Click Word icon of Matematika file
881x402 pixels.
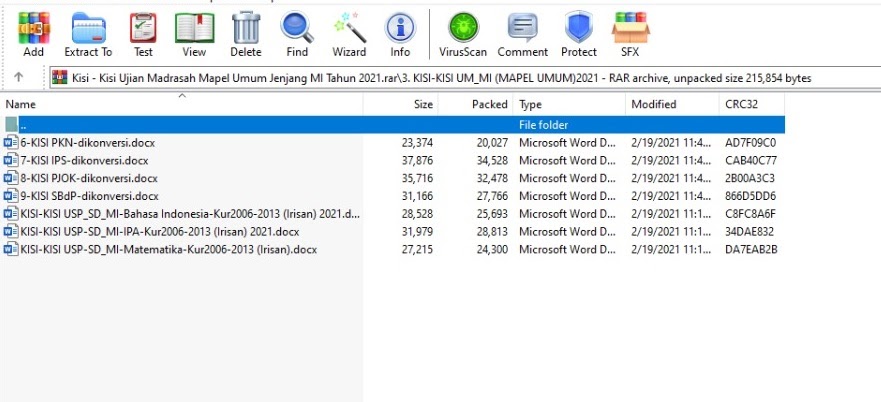tap(11, 249)
